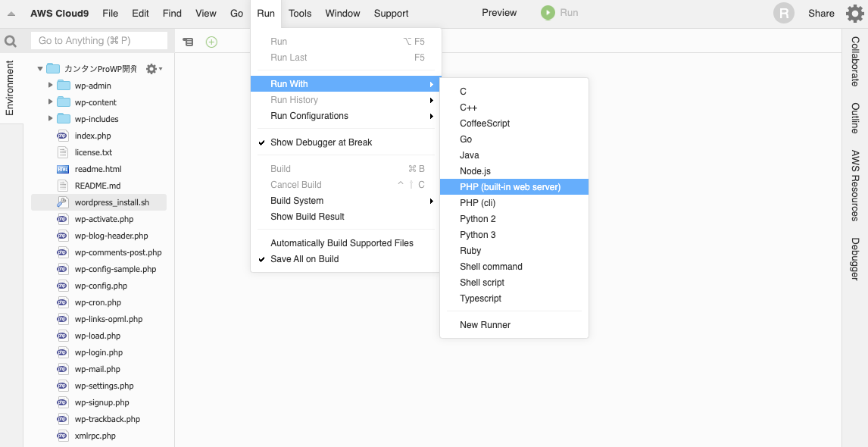Click the Preview button

pos(499,13)
